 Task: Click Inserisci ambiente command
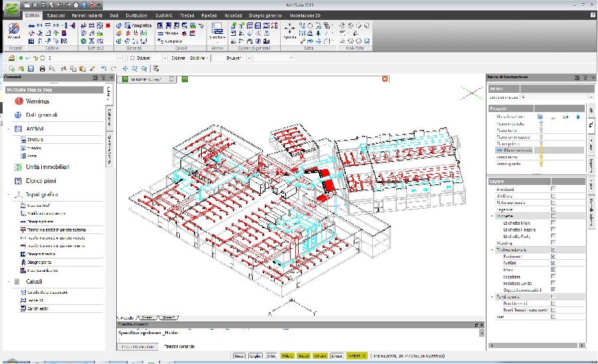(x=42, y=271)
